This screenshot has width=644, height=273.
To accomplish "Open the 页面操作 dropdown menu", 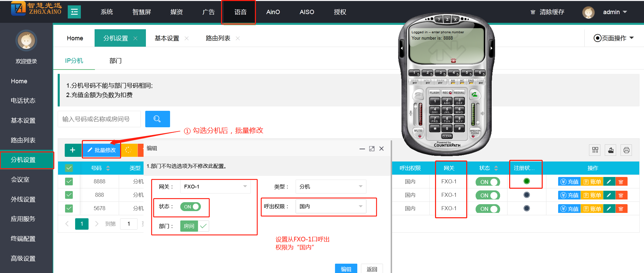I will pos(614,38).
